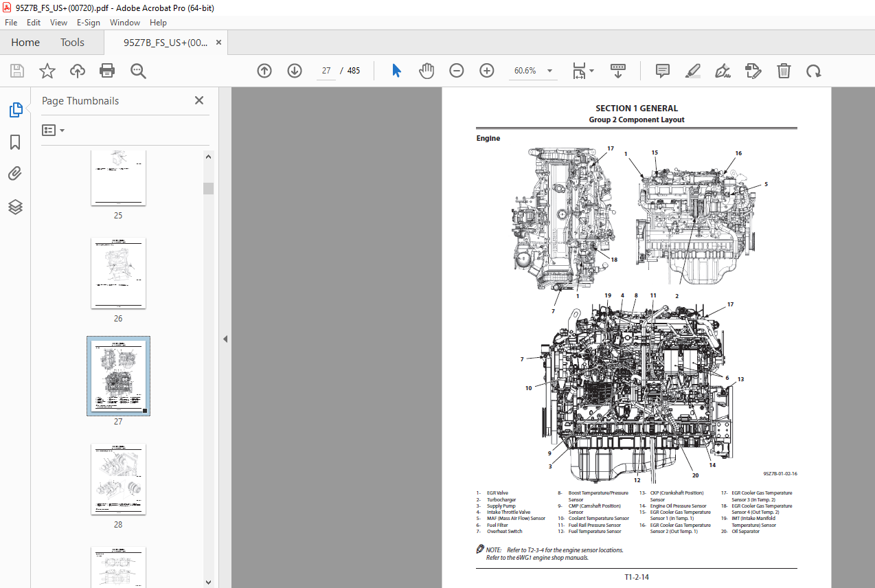Open the Window menu
Viewport: 875px width, 588px height.
[x=125, y=22]
